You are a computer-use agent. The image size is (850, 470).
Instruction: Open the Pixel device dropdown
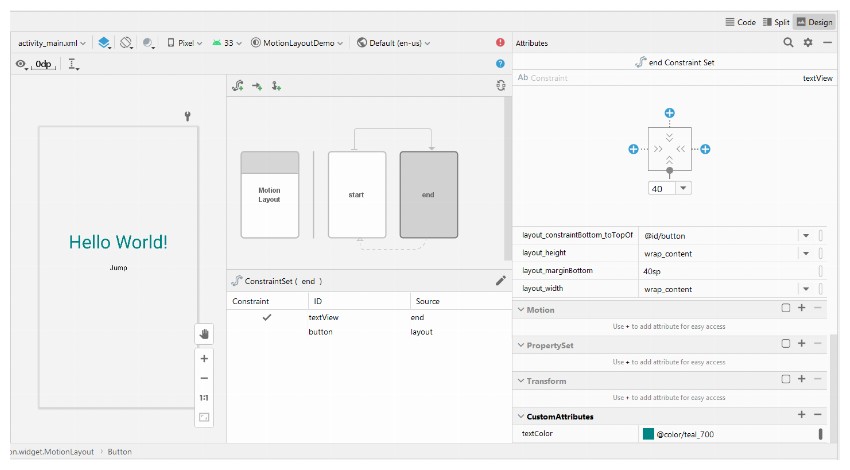tap(185, 43)
